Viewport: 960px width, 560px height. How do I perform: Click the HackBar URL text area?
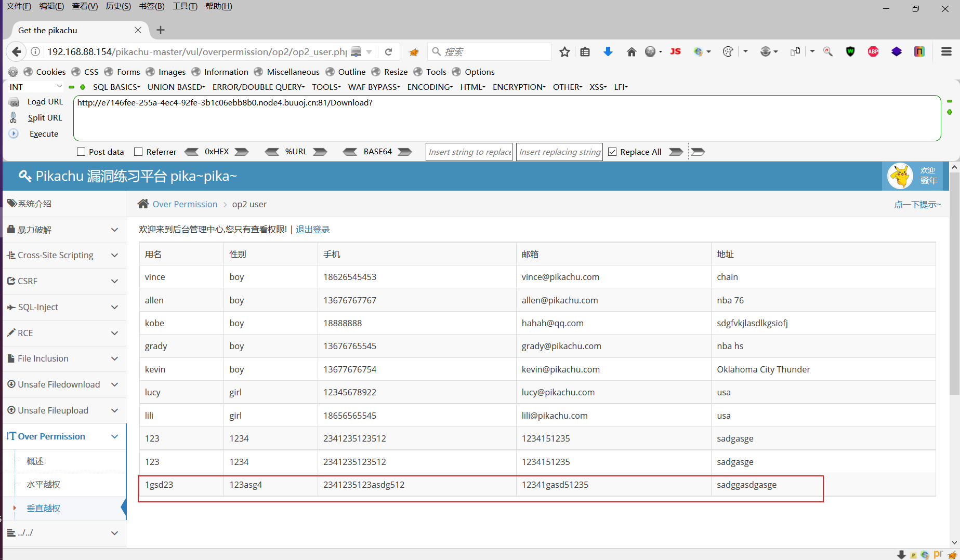tap(507, 118)
